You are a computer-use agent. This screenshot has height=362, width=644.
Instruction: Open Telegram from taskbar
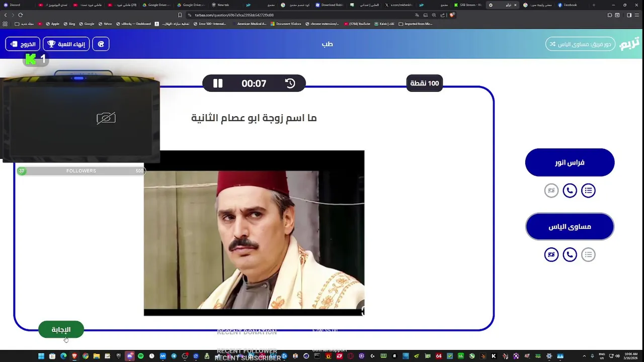[174, 356]
